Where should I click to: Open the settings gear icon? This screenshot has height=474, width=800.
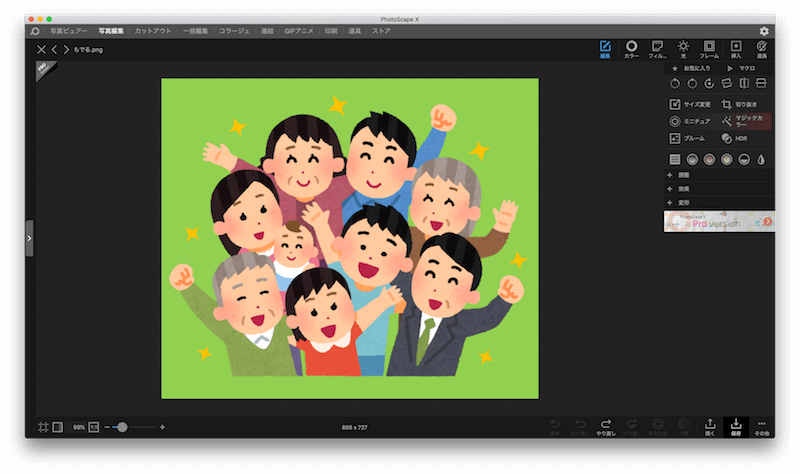pos(764,32)
